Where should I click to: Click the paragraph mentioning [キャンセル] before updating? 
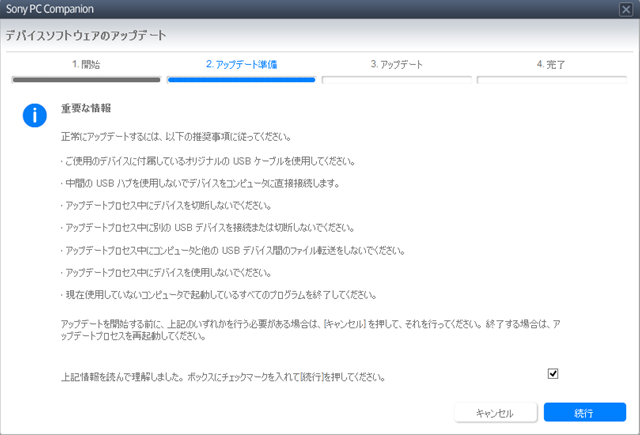pyautogui.click(x=311, y=330)
